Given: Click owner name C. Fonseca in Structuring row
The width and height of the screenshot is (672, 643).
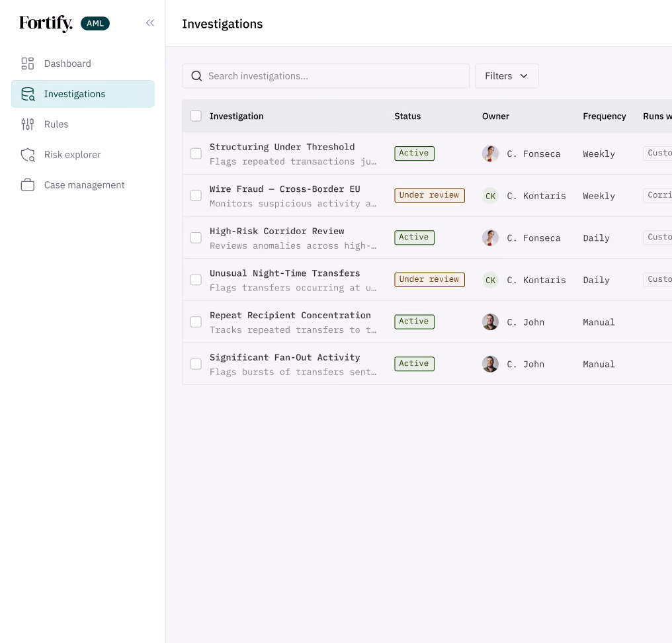Looking at the screenshot, I should click(x=534, y=154).
